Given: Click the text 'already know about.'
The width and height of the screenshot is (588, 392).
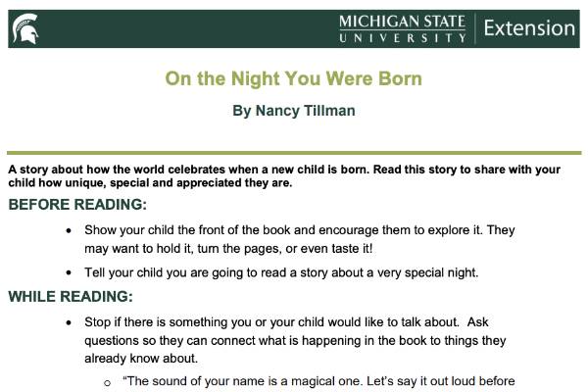Looking at the screenshot, I should pyautogui.click(x=141, y=359).
